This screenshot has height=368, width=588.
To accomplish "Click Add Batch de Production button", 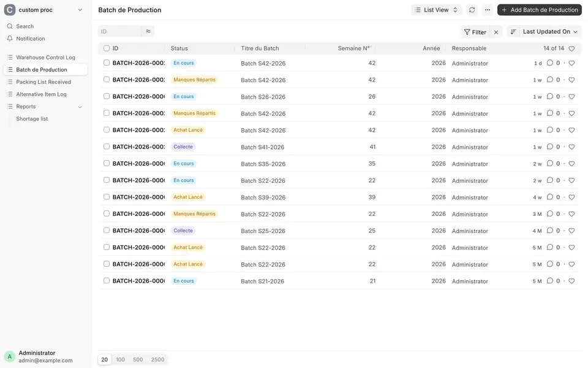I will 539,10.
